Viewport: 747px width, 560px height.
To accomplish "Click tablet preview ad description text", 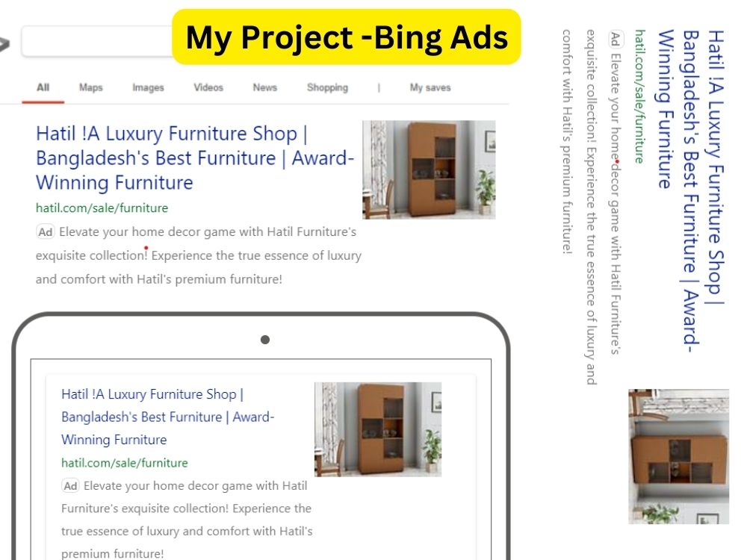I will click(187, 520).
